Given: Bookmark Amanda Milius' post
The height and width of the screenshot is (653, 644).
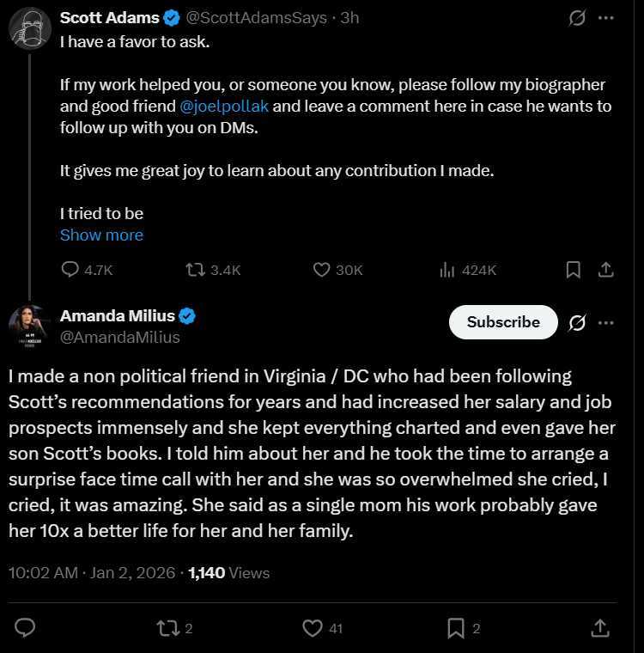Looking at the screenshot, I should click(x=456, y=628).
